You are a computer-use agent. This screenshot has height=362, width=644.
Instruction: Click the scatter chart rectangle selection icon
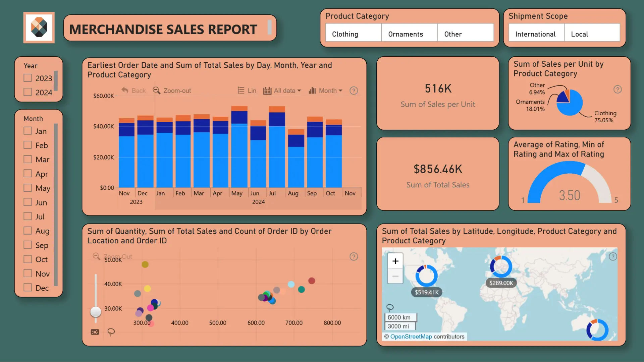click(95, 332)
